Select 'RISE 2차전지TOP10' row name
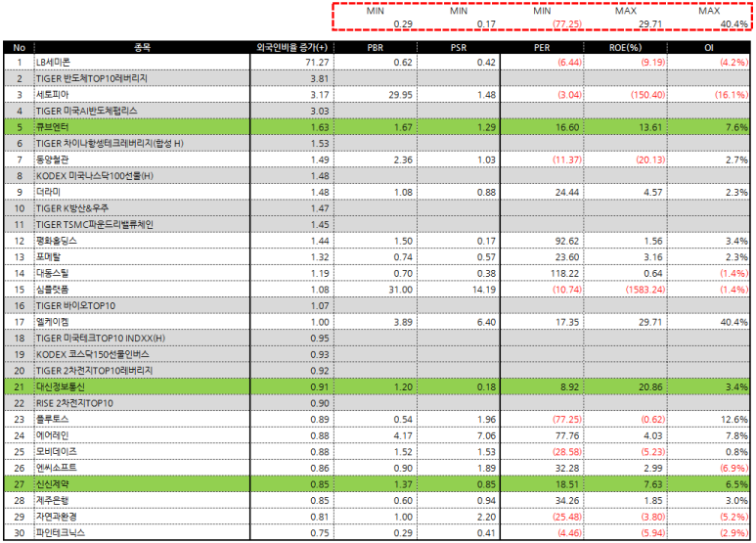Screen dimensions: 756x543 click(74, 403)
